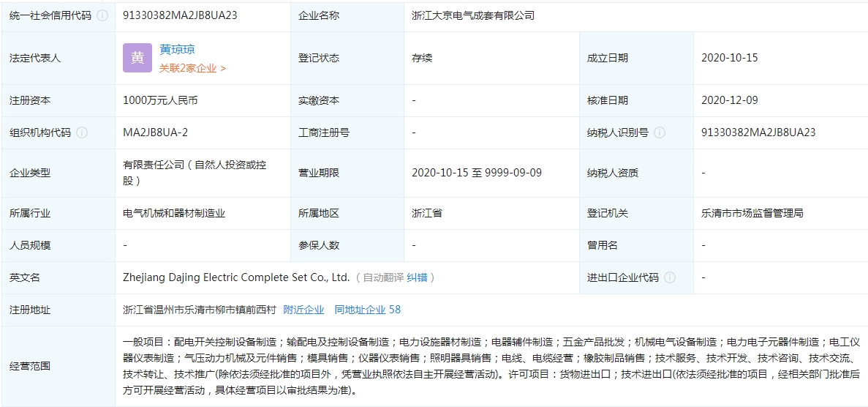Click the info icon next to 进出口企业代码
This screenshot has width=868, height=407.
pyautogui.click(x=670, y=277)
